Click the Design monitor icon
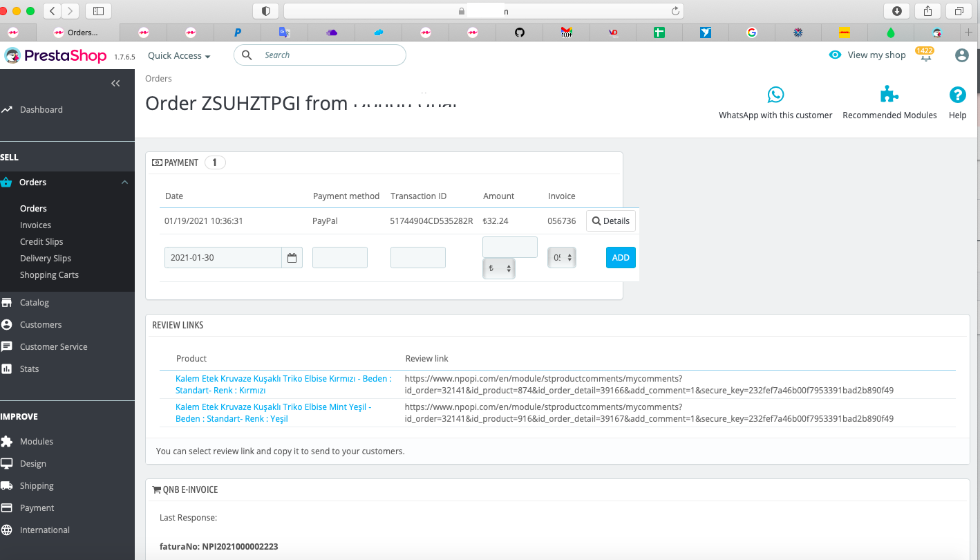Image resolution: width=980 pixels, height=560 pixels. 6,464
